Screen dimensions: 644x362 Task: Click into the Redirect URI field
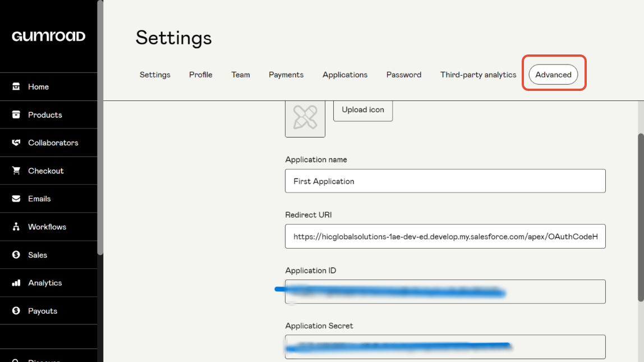pos(445,237)
